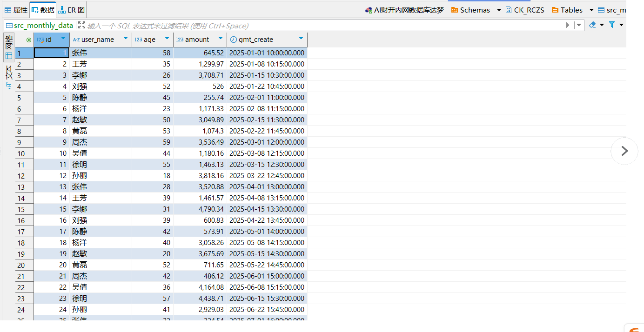Click the expand filter panel icon
644x332 pixels.
coord(81,25)
